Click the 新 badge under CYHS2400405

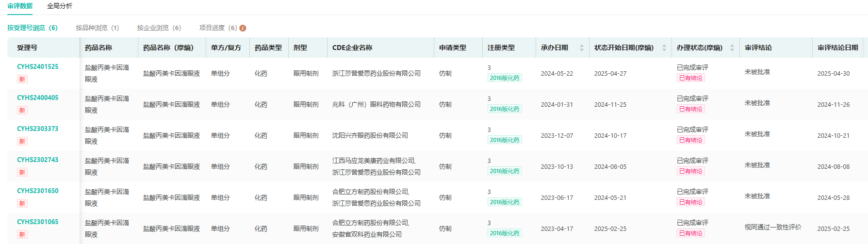pos(22,110)
